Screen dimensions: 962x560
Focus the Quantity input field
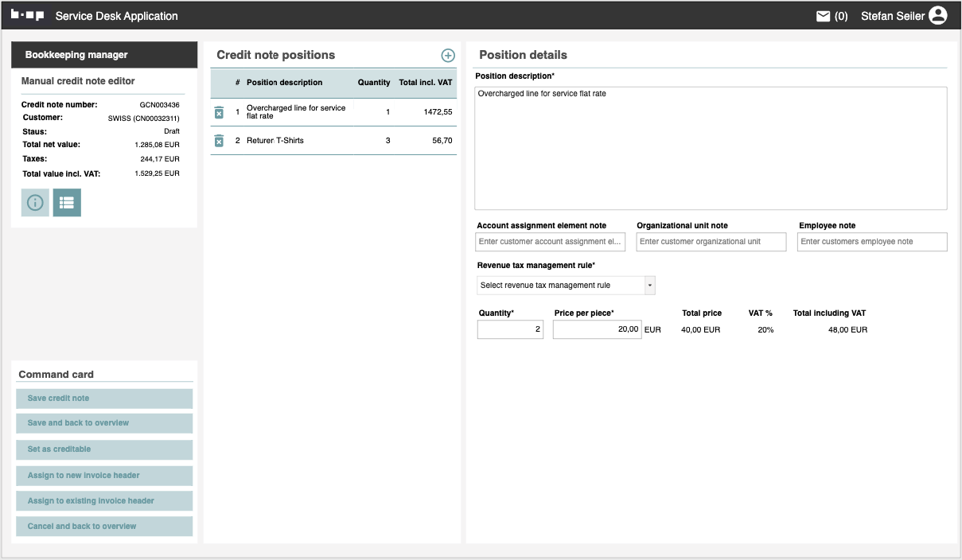pyautogui.click(x=510, y=329)
